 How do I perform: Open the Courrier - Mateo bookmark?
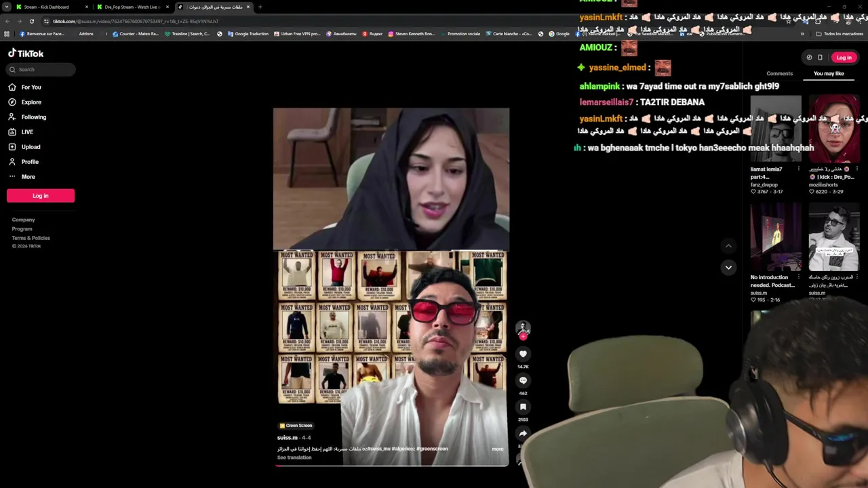click(136, 34)
